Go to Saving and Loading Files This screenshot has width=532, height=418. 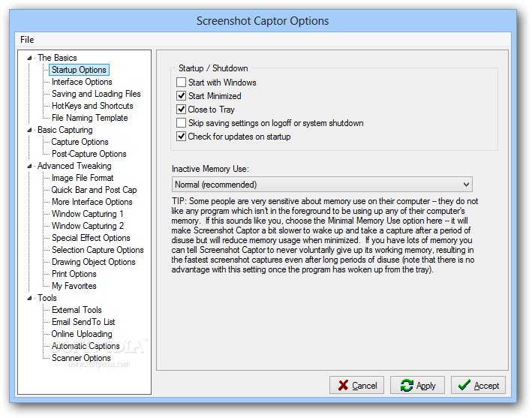(96, 94)
